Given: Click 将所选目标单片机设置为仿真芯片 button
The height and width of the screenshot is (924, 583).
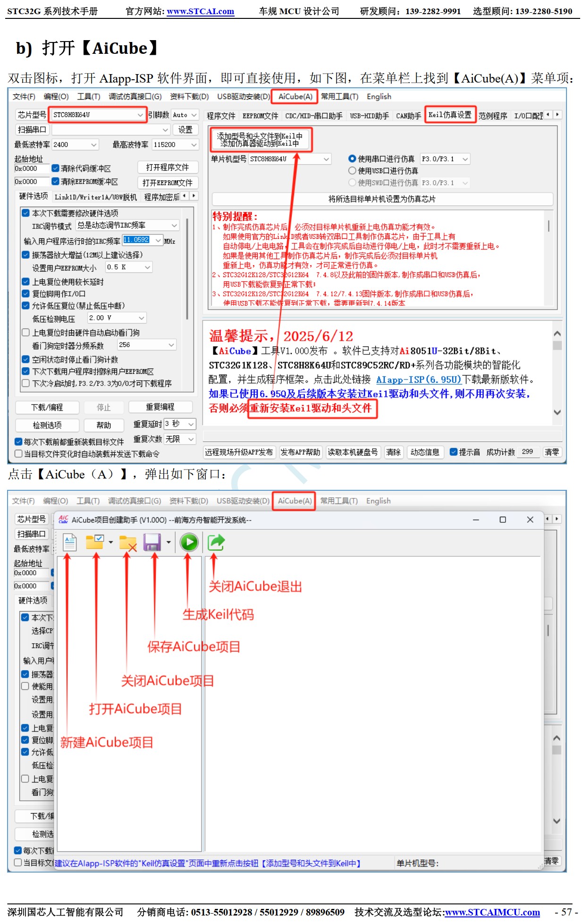Looking at the screenshot, I should 382,199.
